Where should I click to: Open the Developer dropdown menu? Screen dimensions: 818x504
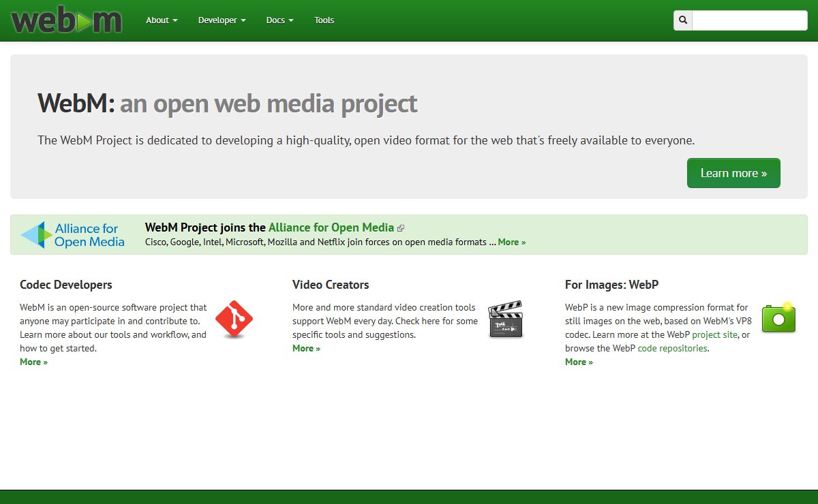[x=222, y=20]
